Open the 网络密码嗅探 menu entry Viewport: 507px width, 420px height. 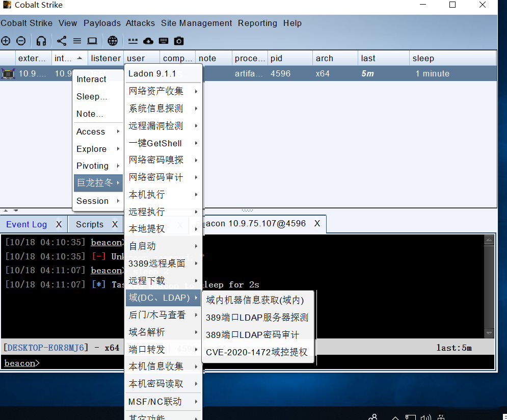pos(163,160)
